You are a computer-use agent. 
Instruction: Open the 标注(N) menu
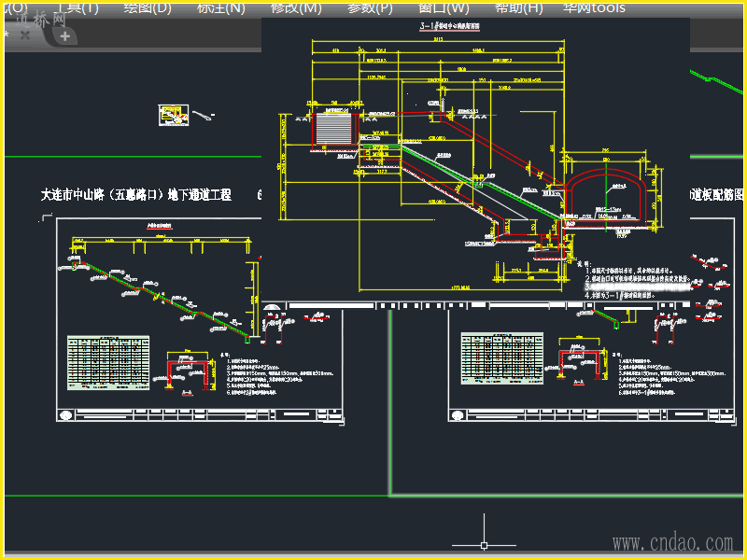click(221, 7)
